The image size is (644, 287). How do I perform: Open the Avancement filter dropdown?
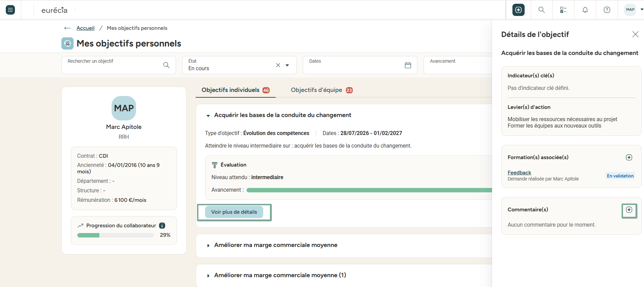pyautogui.click(x=457, y=65)
